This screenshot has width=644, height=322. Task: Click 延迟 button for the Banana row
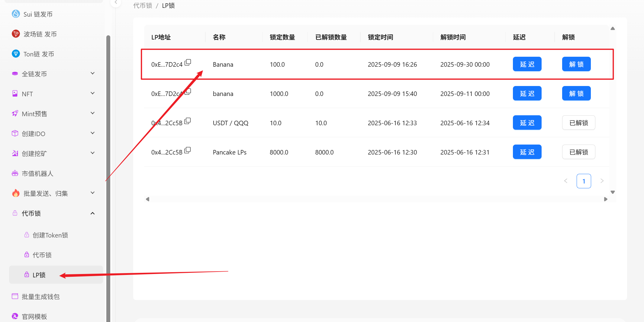[x=527, y=64]
